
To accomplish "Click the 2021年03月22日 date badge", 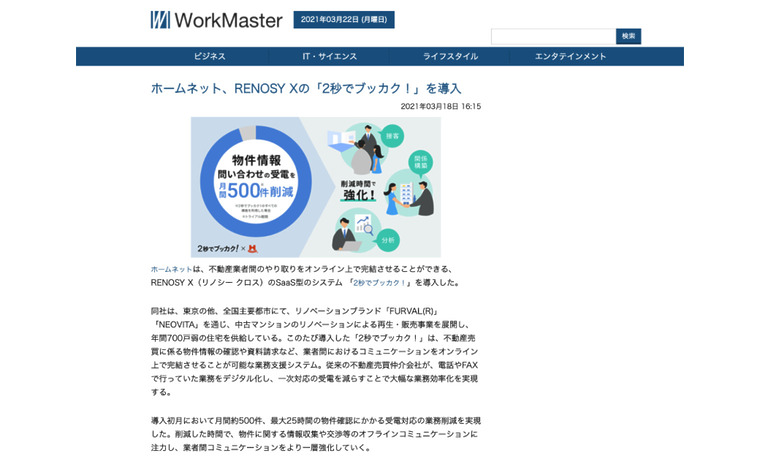I will click(x=344, y=20).
